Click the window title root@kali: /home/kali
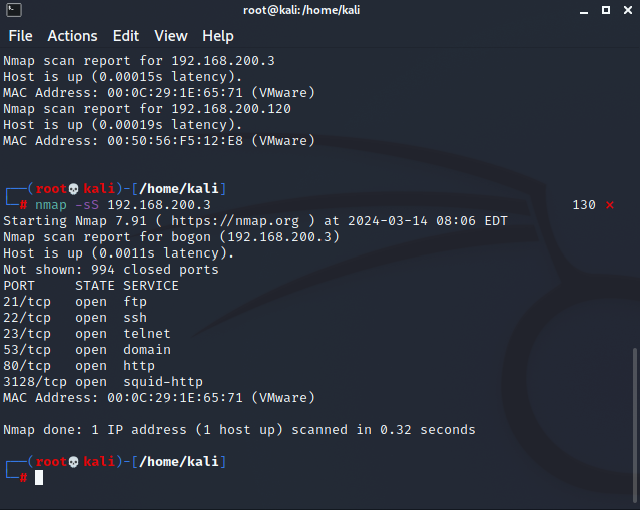This screenshot has height=510, width=640. click(301, 10)
